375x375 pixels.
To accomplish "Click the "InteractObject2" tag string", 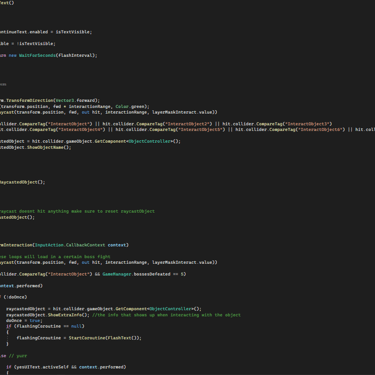I will [188, 124].
